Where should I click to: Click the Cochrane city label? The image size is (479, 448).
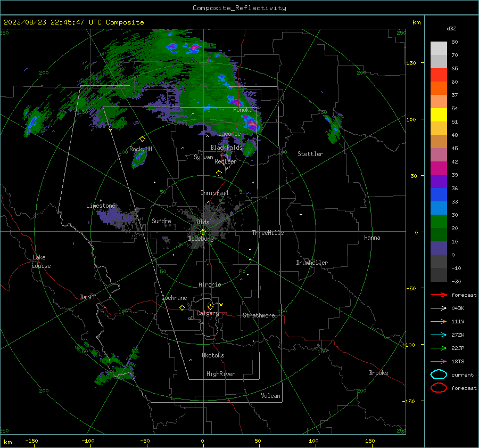(174, 298)
